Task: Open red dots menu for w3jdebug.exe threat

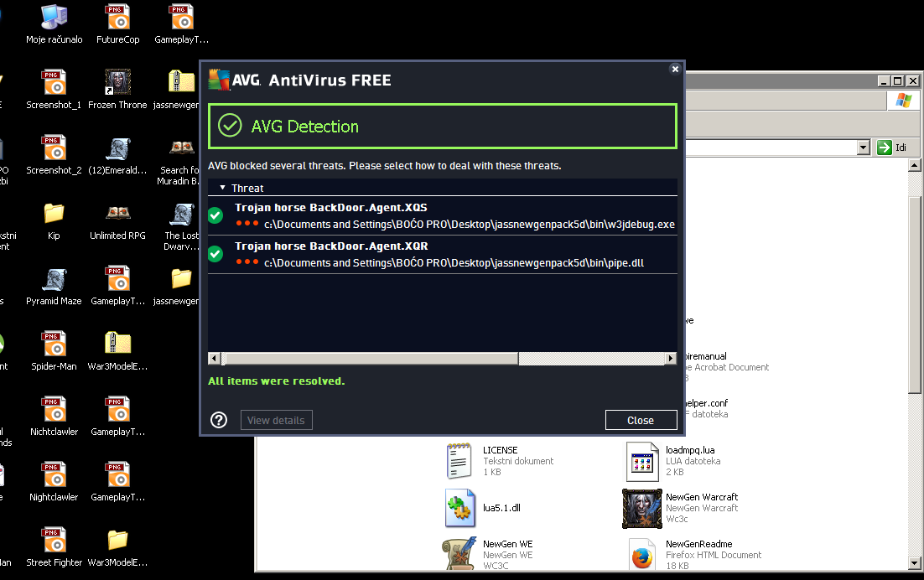Action: tap(247, 224)
